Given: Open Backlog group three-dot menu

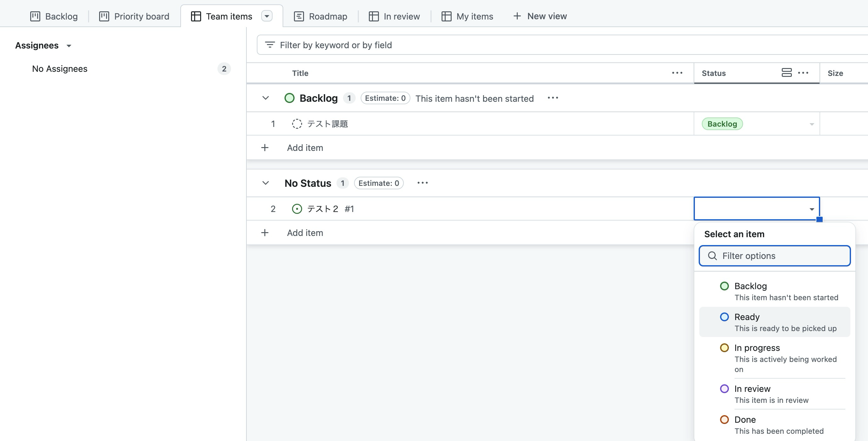Looking at the screenshot, I should pos(553,98).
